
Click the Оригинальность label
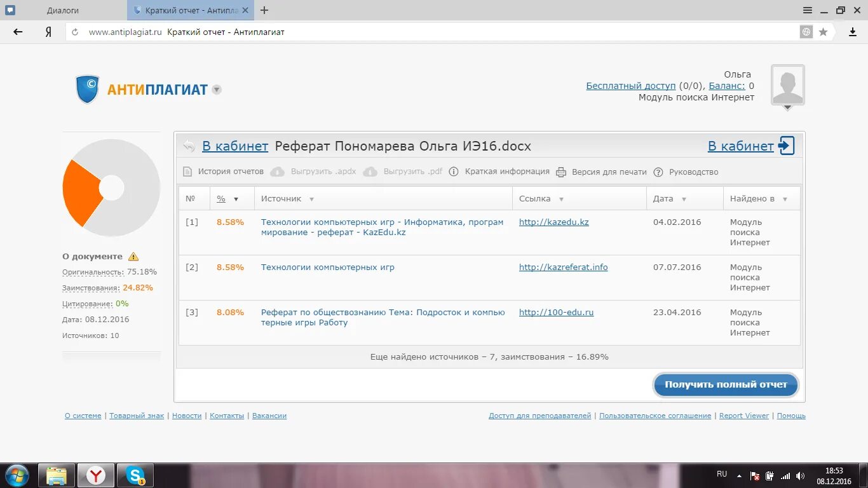coord(93,271)
